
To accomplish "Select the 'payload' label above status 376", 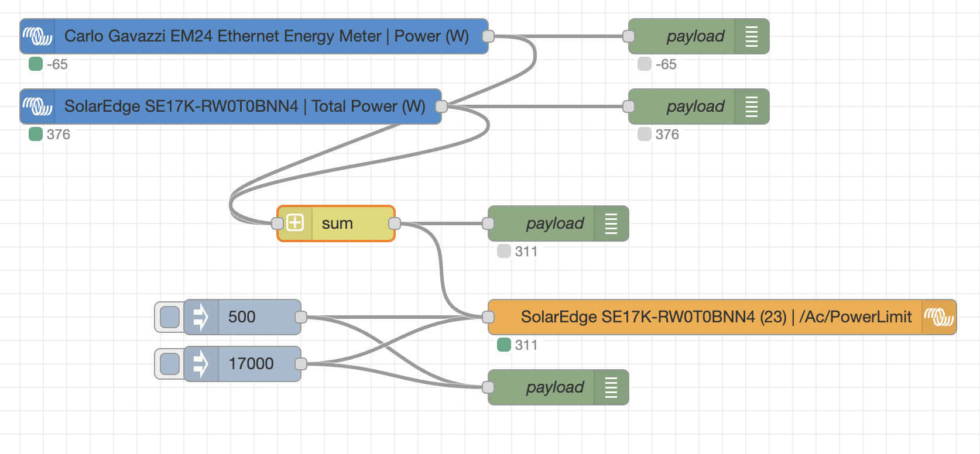I will (695, 107).
